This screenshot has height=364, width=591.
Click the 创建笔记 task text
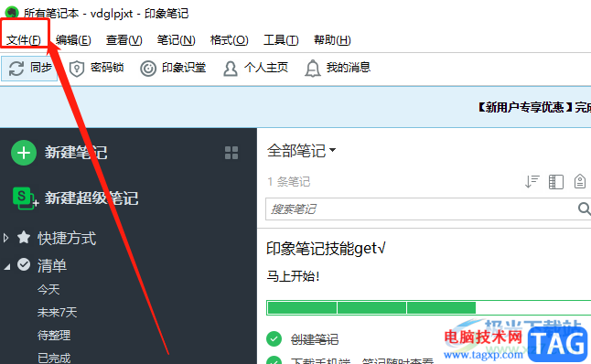315,339
